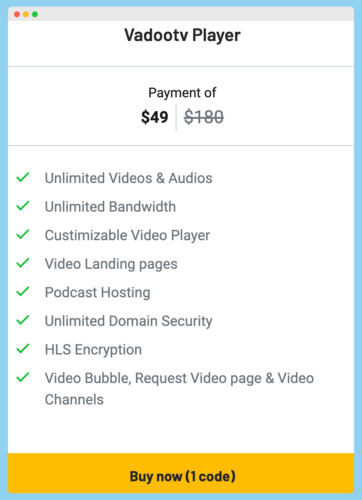Click the checkmark next to Video Bubble feature

coord(23,378)
